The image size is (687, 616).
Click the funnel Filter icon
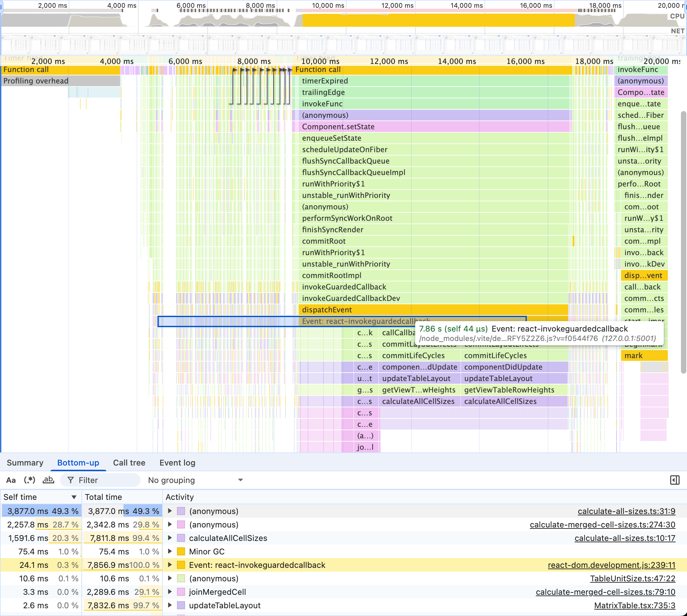tap(70, 480)
